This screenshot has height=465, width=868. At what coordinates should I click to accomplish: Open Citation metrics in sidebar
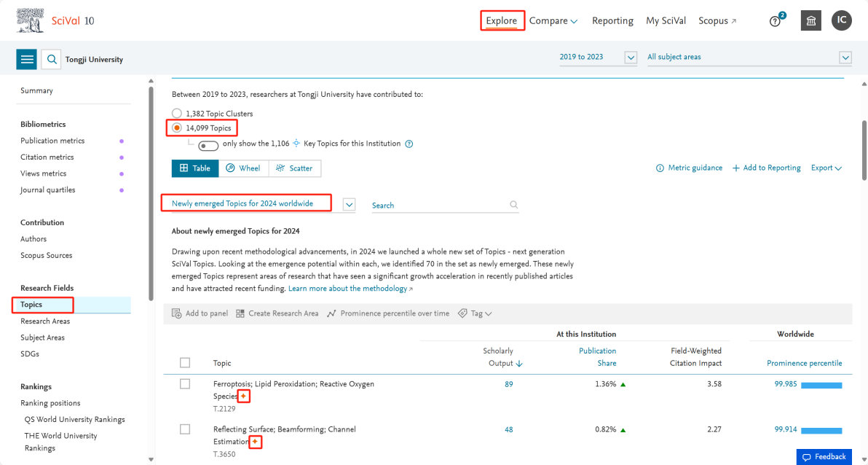point(47,157)
